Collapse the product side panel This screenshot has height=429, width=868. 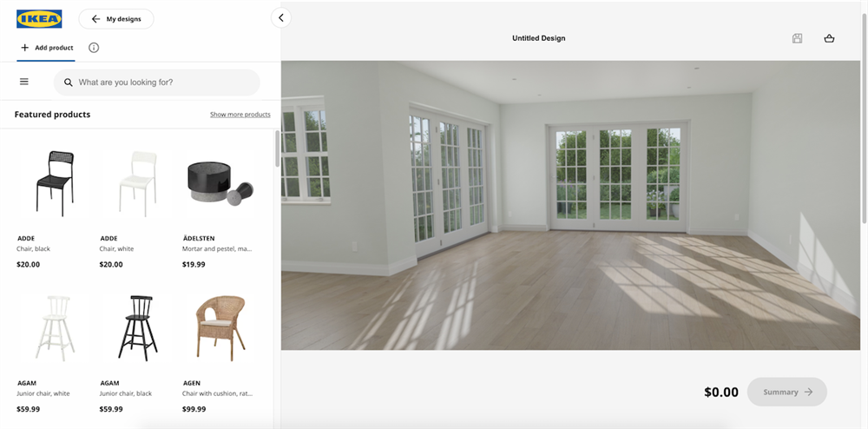pos(280,17)
